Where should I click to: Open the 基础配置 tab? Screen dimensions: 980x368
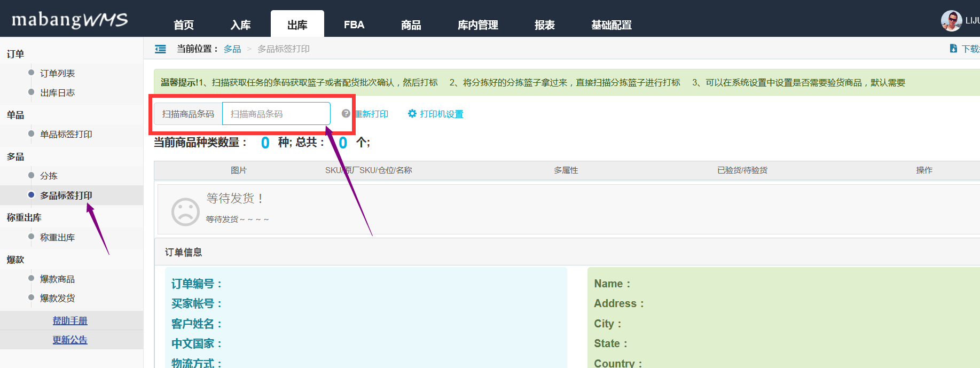[611, 25]
